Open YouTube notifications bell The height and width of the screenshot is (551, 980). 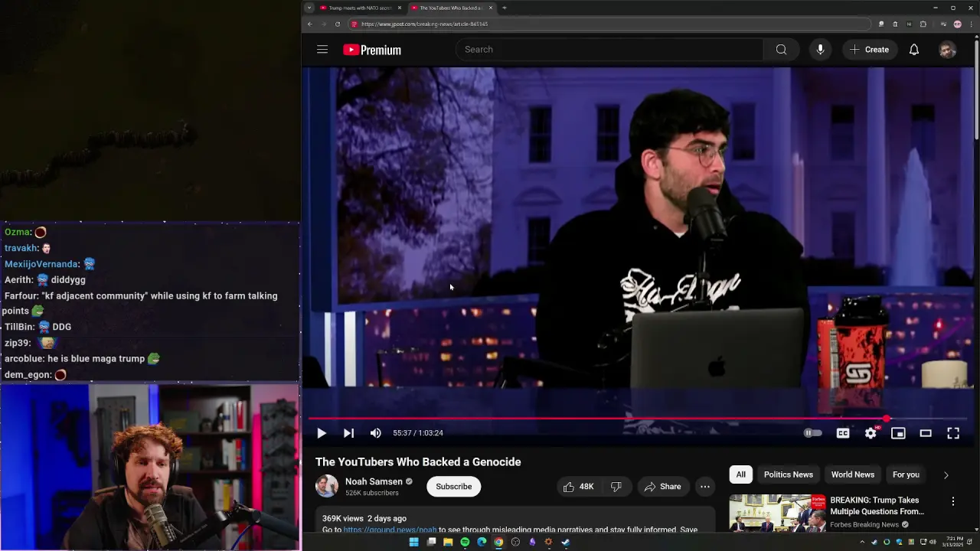pyautogui.click(x=913, y=50)
